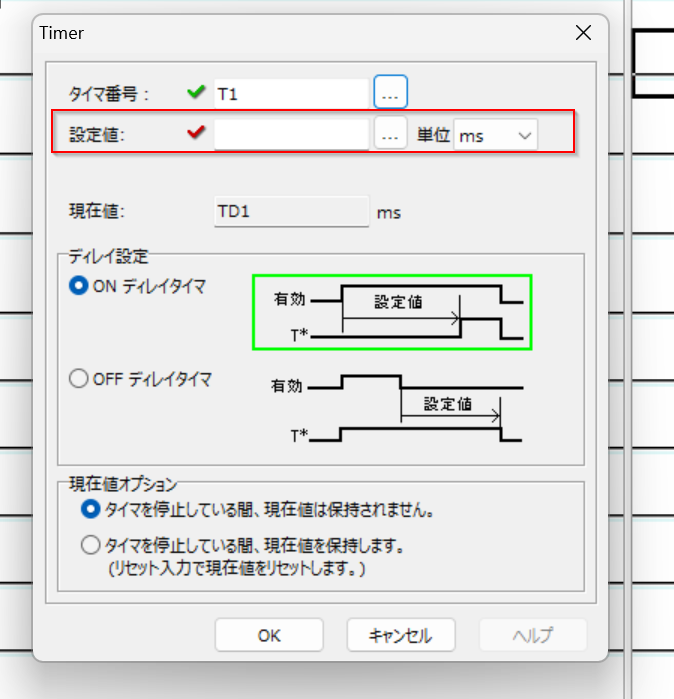
Task: Select the ON ディレイタイマ radio button
Action: click(x=79, y=285)
